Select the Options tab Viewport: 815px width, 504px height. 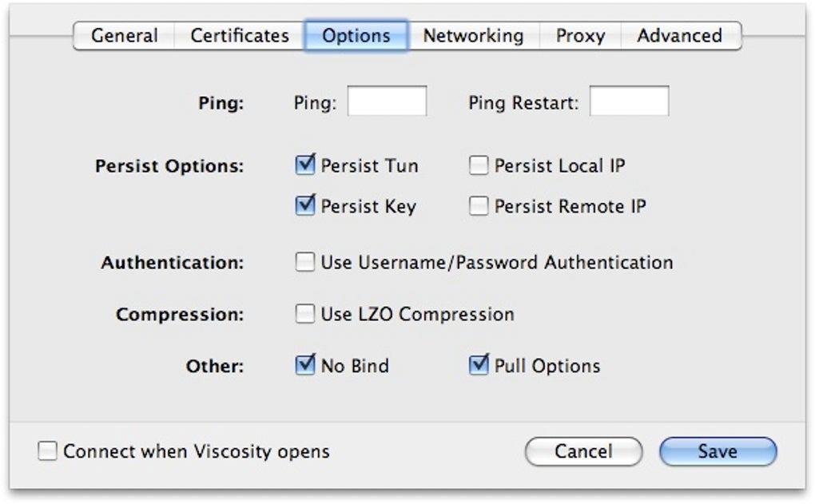click(x=356, y=36)
